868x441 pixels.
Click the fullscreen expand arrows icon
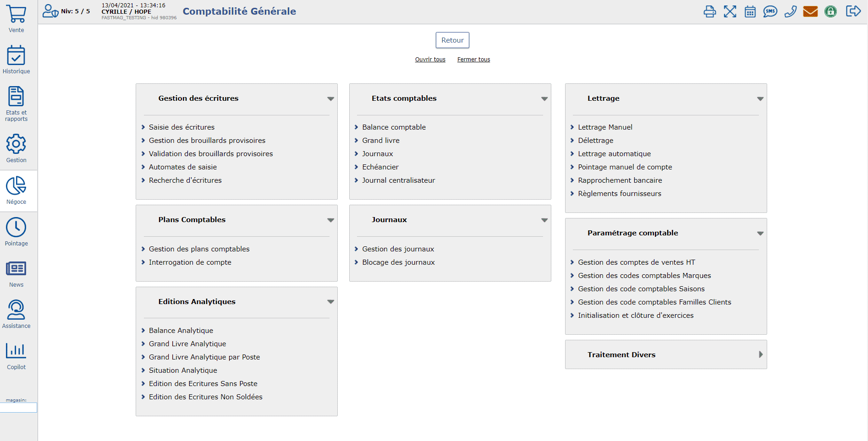point(730,11)
